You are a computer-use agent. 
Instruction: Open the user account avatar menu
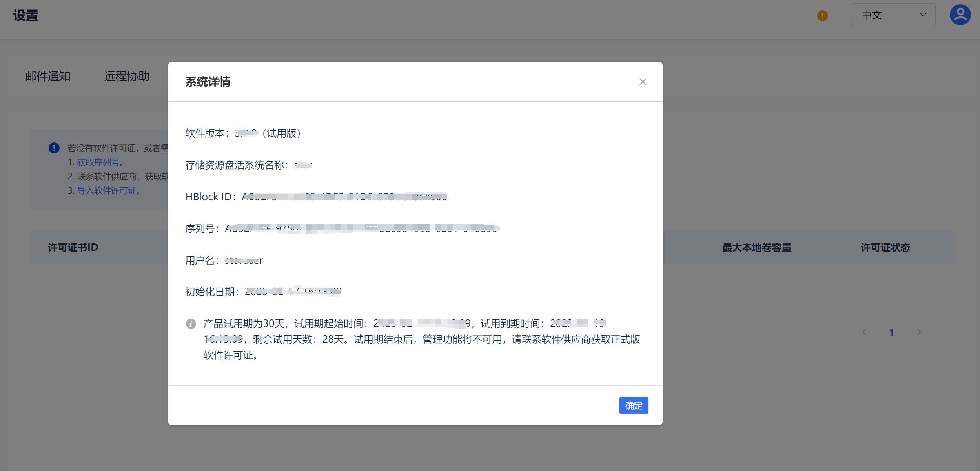coord(960,15)
